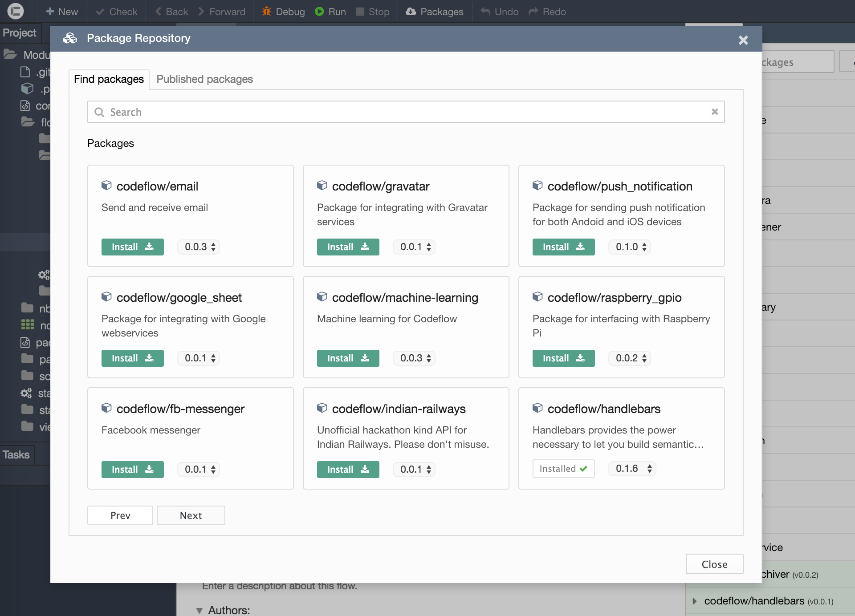The image size is (855, 616).
Task: Open version dropdown for codeflow/gravatar
Action: [414, 247]
